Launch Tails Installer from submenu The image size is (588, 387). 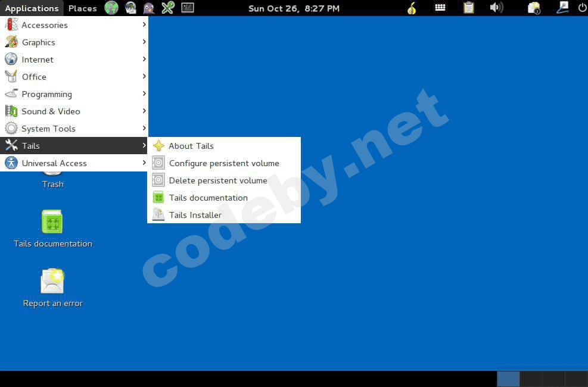224,215
